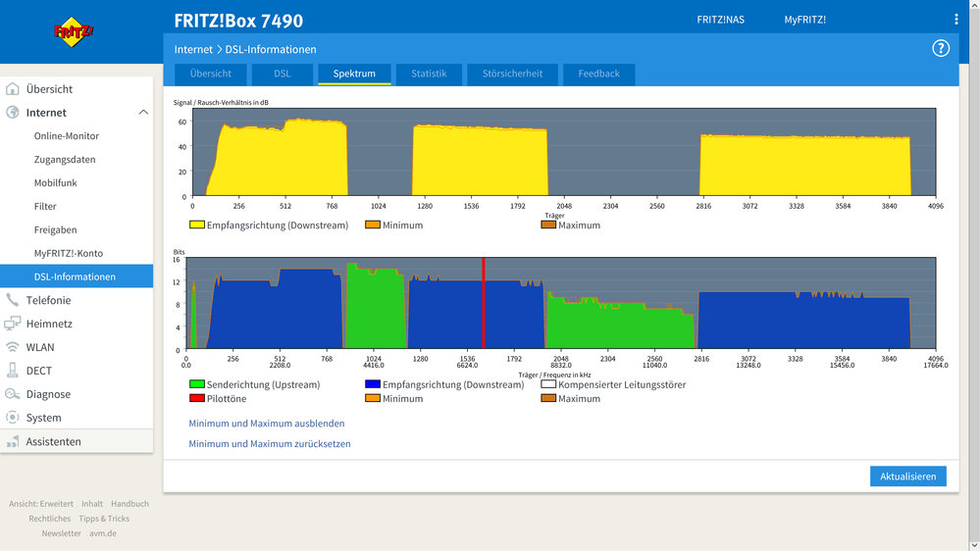Click the Heimnetz computer icon
This screenshot has height=551, width=980.
point(13,324)
